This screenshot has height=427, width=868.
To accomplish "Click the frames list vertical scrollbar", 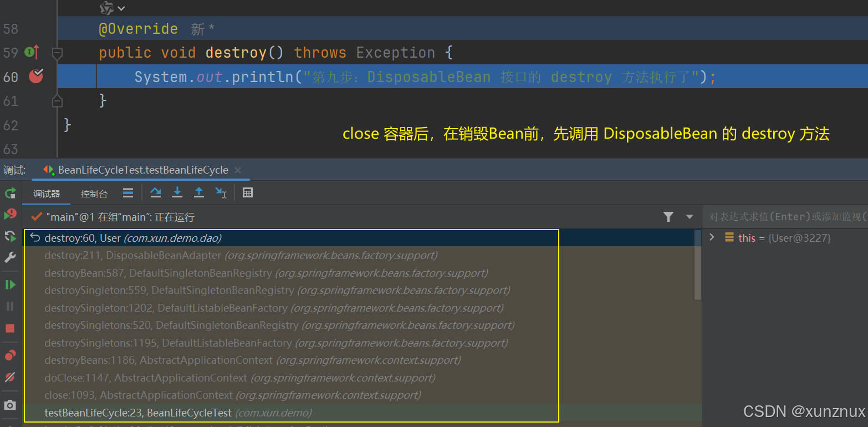I will point(698,265).
